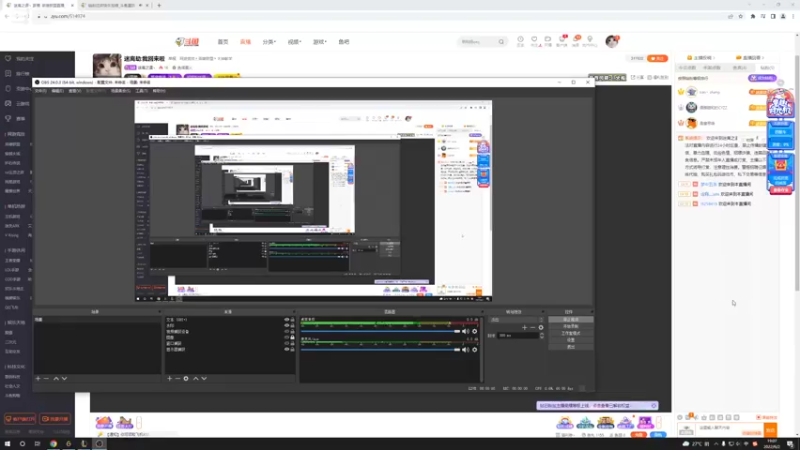800x450 pixels.
Task: Move source down in OBS Sources dock
Action: [x=204, y=379]
